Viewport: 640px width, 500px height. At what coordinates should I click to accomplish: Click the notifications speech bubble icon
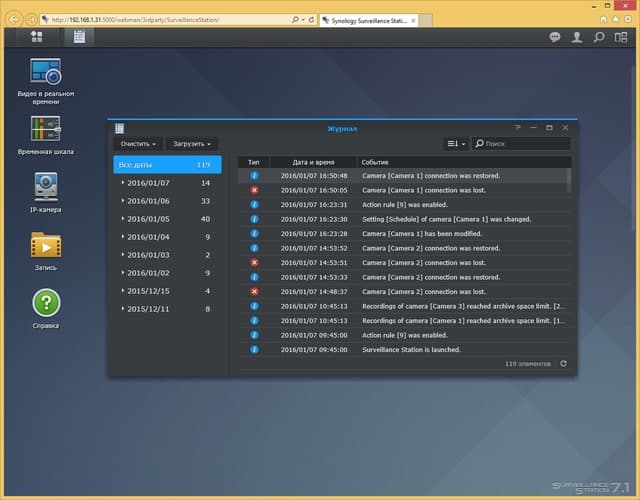point(555,37)
